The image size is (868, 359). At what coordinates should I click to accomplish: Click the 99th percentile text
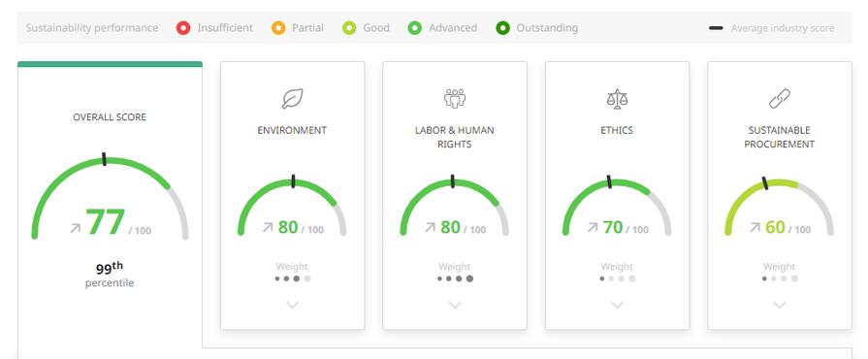(x=110, y=275)
